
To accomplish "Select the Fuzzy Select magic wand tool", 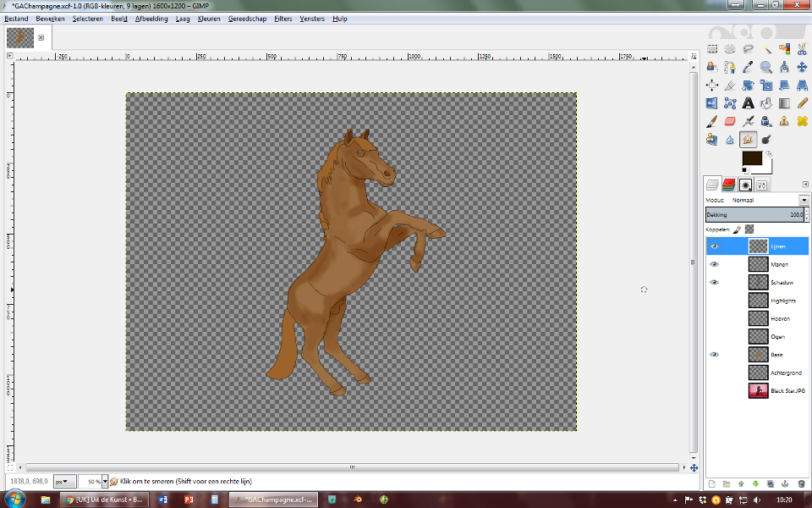I will [766, 49].
